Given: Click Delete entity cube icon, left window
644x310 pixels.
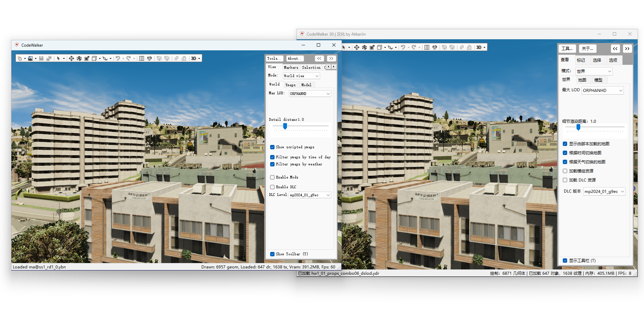Looking at the screenshot, I should [x=167, y=58].
